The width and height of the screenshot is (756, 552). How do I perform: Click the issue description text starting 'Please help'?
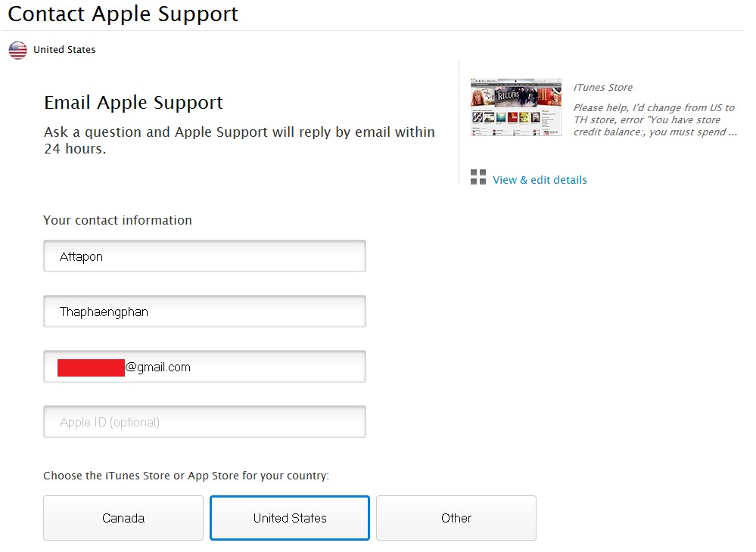click(655, 119)
